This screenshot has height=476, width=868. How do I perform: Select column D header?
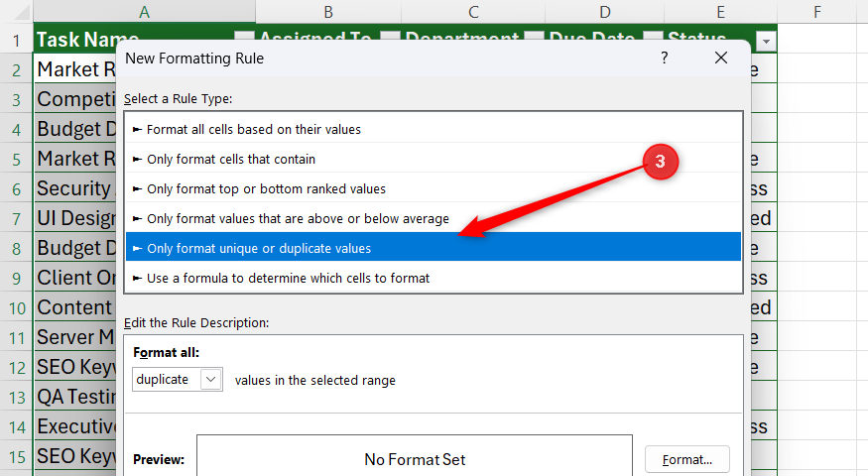coord(604,12)
